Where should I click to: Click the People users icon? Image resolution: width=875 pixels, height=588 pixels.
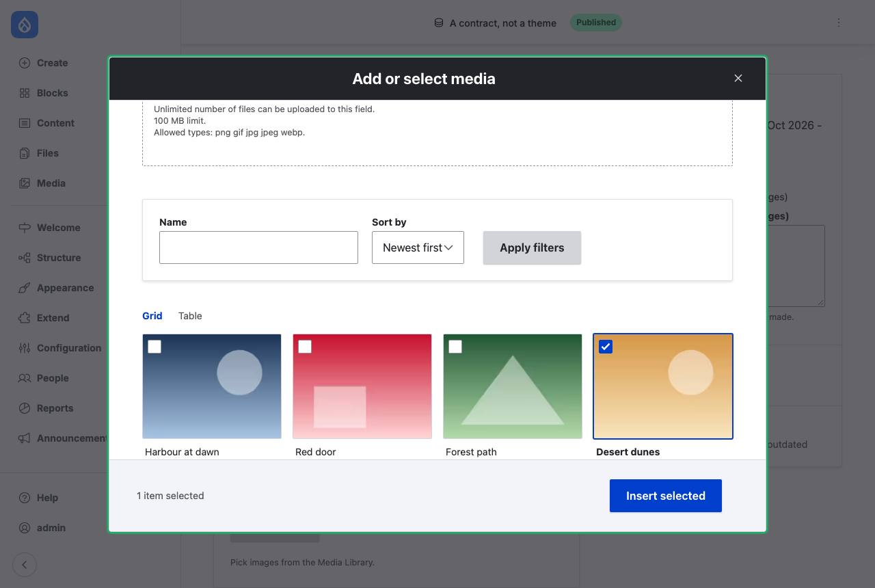point(25,378)
